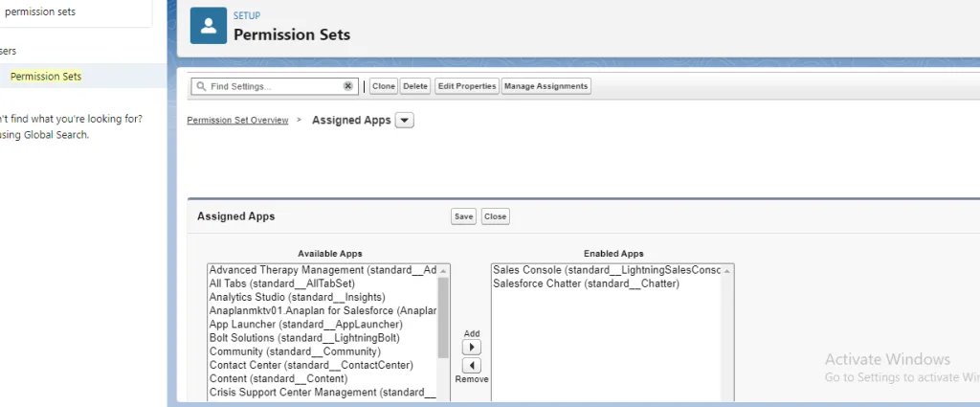The height and width of the screenshot is (407, 980).
Task: Select Content (standard__Content)
Action: [x=323, y=379]
